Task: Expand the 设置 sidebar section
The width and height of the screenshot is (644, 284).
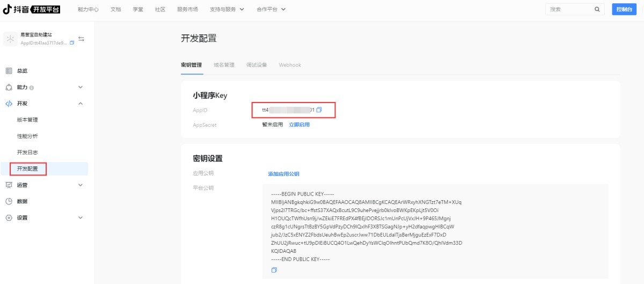Action: (x=80, y=218)
